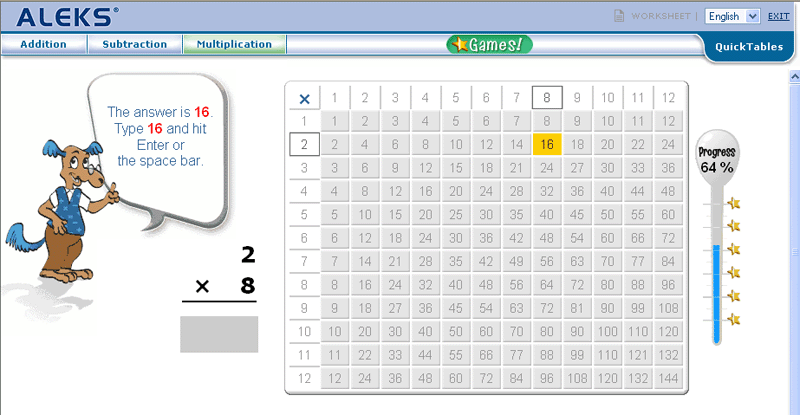Click the cell showing 28 in row 4
Viewport: 800px width, 415px height.
(x=516, y=191)
